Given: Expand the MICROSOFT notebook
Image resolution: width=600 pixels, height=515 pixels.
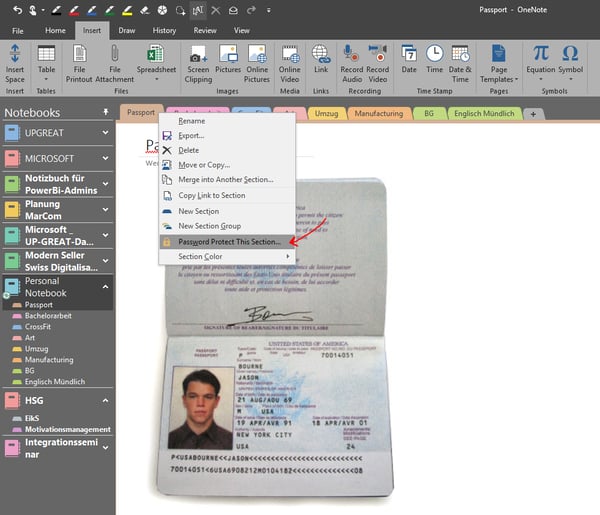Looking at the screenshot, I should point(105,158).
